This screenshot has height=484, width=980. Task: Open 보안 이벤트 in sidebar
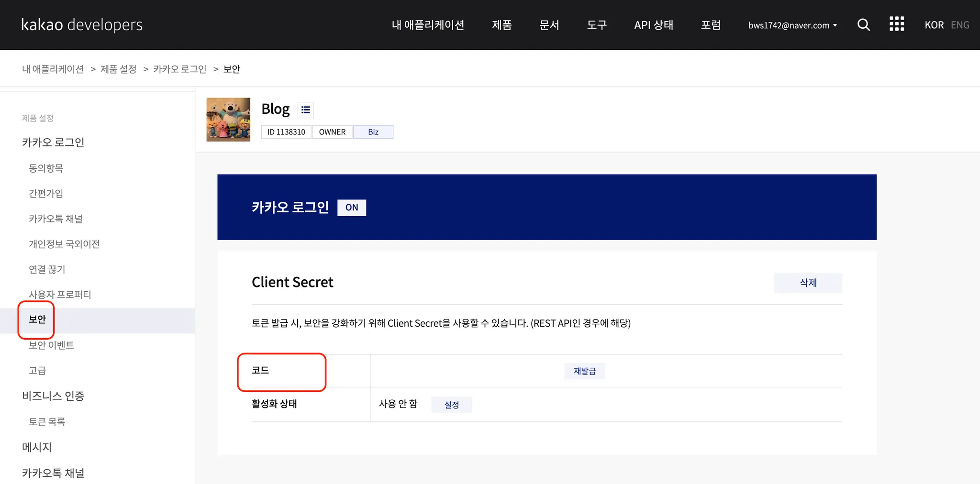(x=51, y=345)
